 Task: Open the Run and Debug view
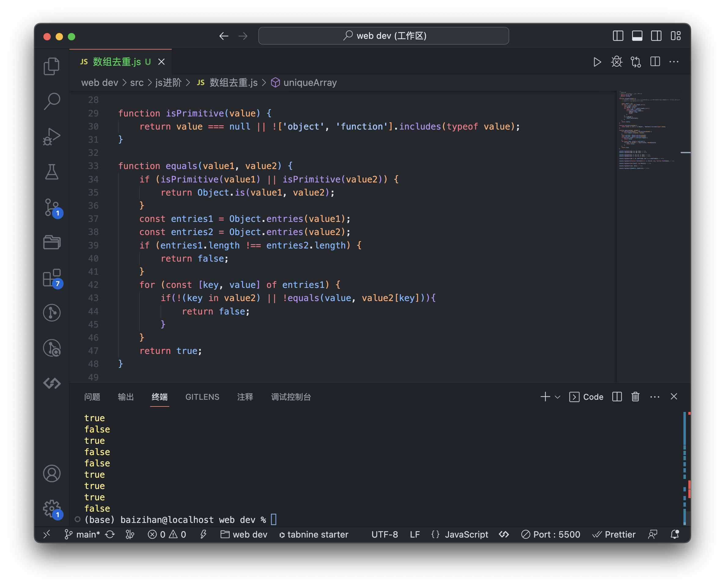[x=51, y=137]
